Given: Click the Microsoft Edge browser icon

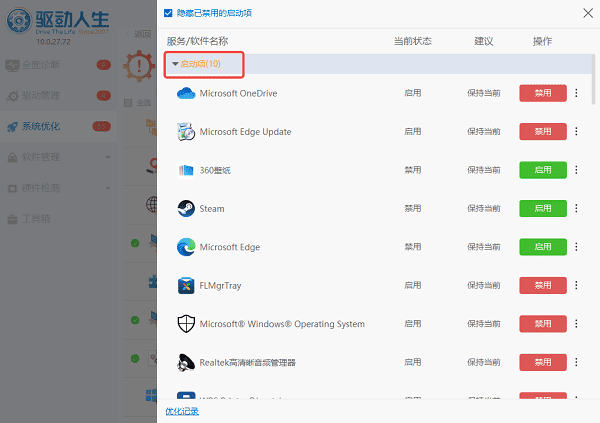Looking at the screenshot, I should [x=186, y=246].
